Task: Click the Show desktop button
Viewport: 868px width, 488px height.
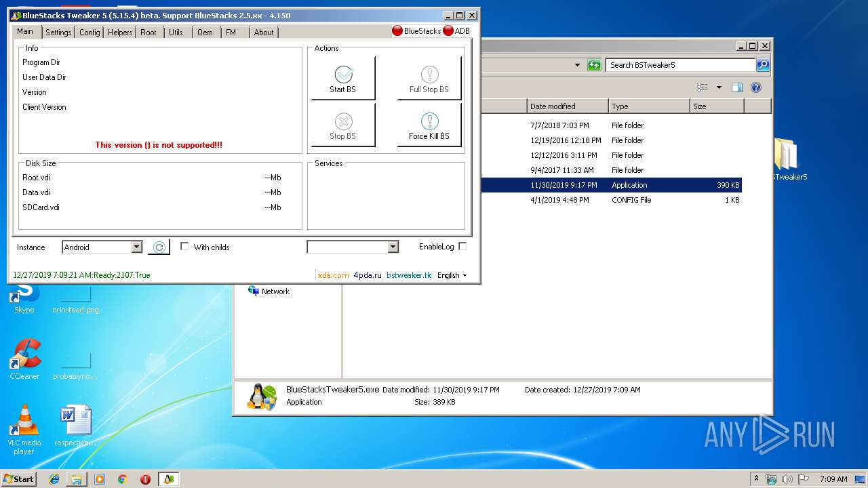Action: [x=861, y=479]
